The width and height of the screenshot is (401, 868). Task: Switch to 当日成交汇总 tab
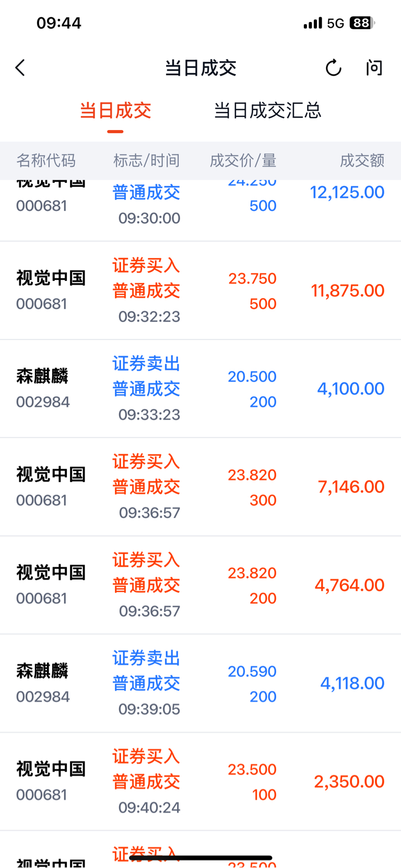[267, 111]
